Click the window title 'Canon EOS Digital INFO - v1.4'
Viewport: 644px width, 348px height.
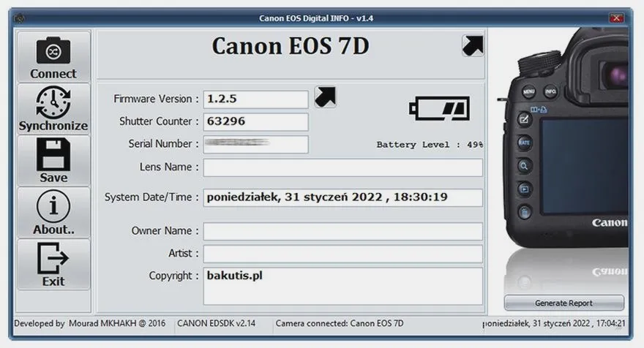coord(316,18)
